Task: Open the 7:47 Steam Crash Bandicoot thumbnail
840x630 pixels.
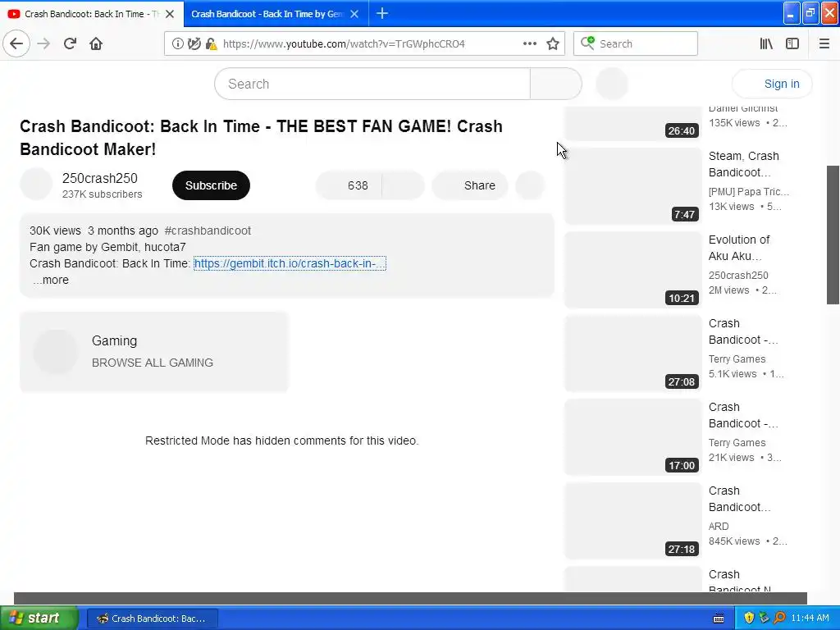Action: (x=632, y=185)
